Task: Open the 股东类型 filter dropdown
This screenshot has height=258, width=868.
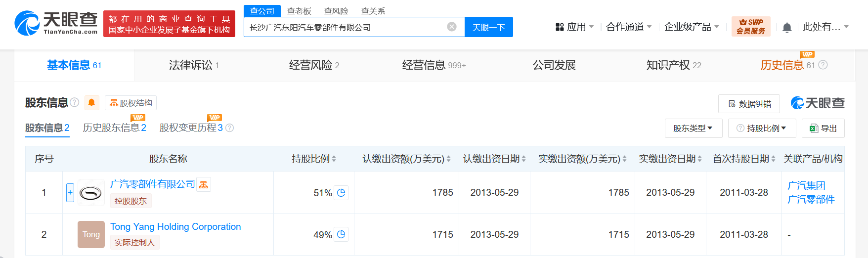Action: pyautogui.click(x=693, y=129)
